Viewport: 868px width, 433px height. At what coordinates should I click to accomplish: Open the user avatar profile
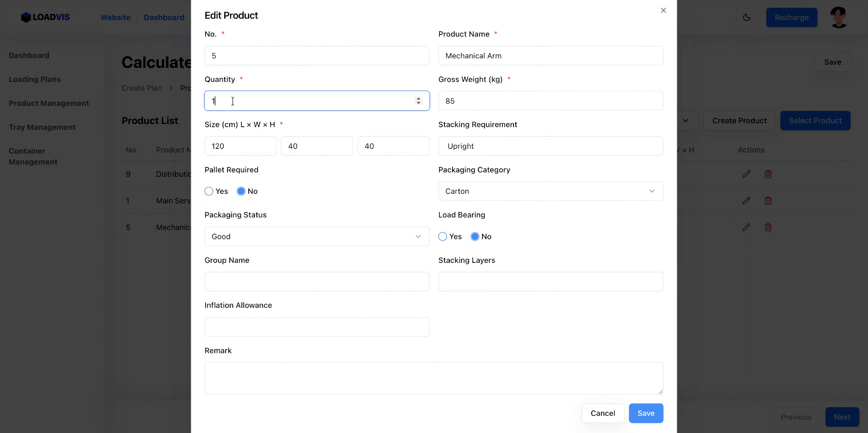[x=839, y=18]
